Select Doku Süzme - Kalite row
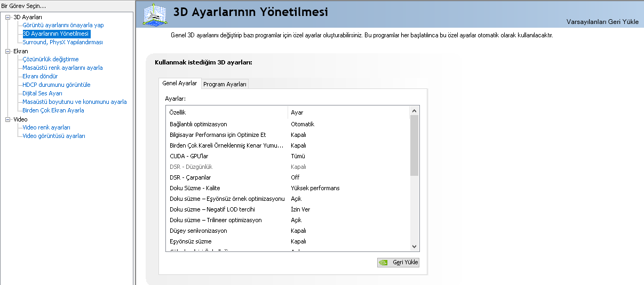644x285 pixels. click(x=288, y=188)
